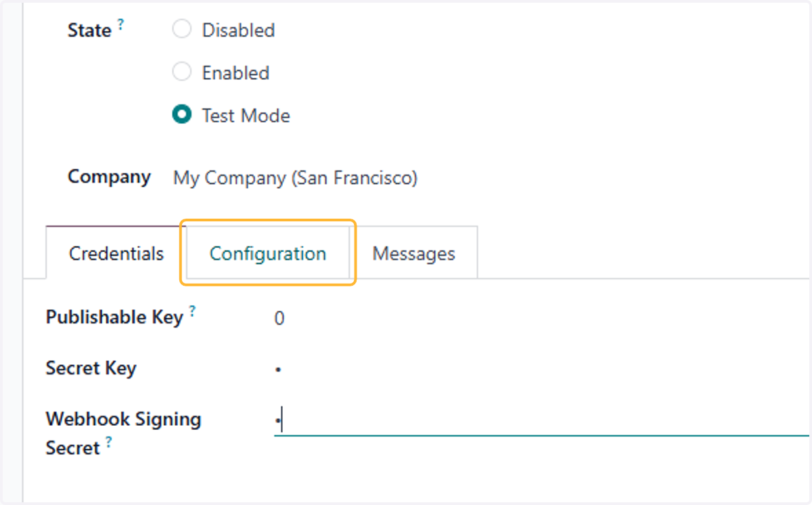Click the Webhook Signing Secret input field
812x505 pixels.
(541, 421)
